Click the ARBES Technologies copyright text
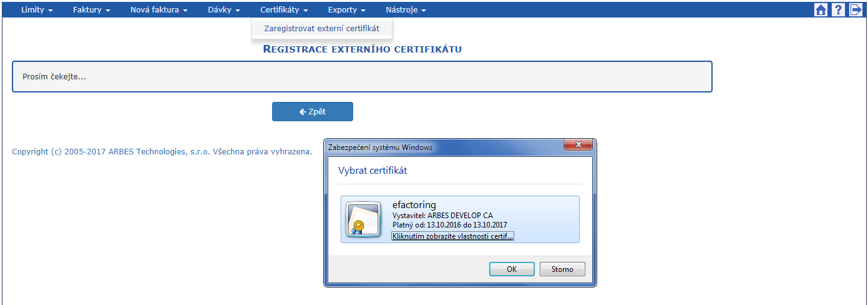The image size is (868, 305). pos(162,151)
